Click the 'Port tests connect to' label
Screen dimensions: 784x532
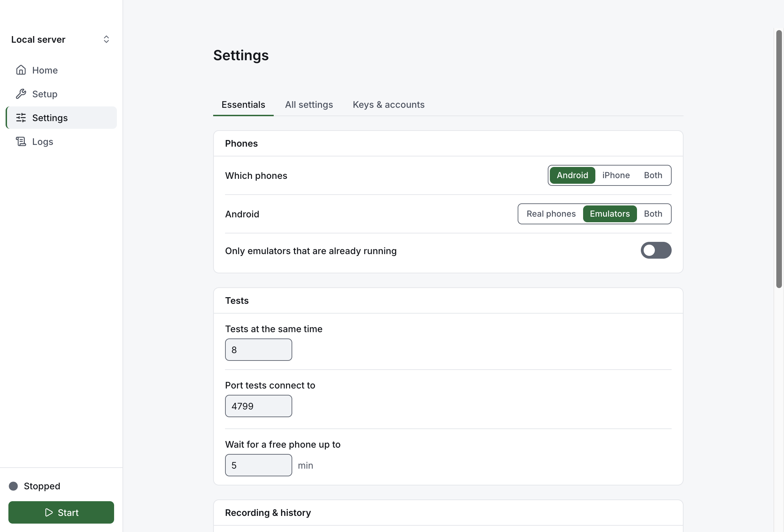[x=270, y=385]
